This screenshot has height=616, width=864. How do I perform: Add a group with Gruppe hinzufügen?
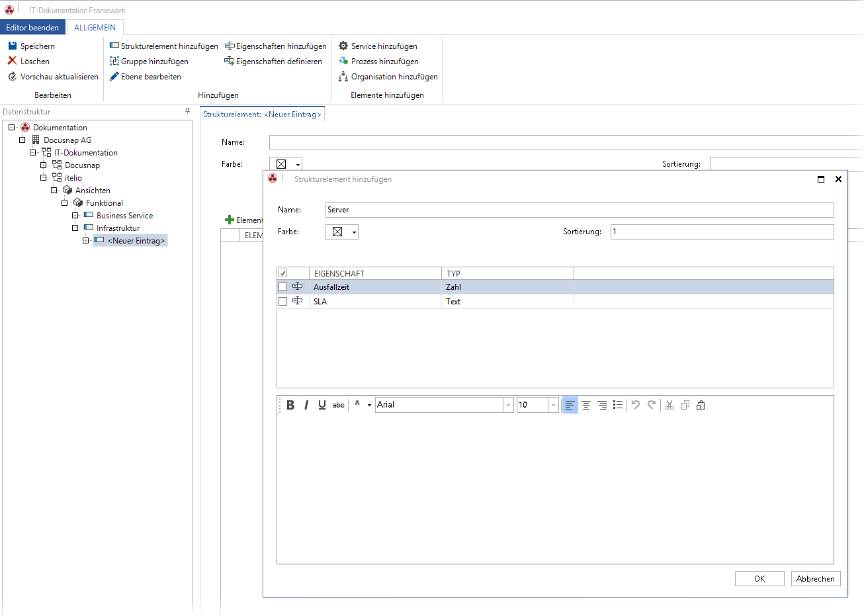click(x=149, y=61)
